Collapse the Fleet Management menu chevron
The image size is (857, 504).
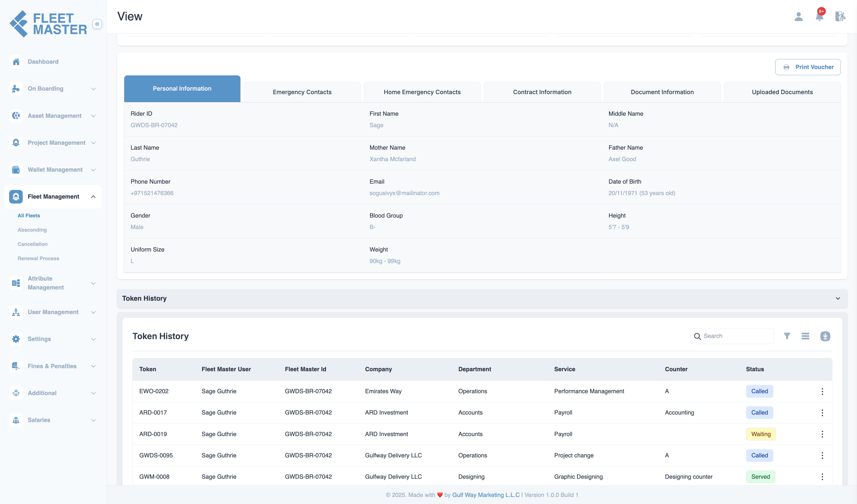point(93,196)
